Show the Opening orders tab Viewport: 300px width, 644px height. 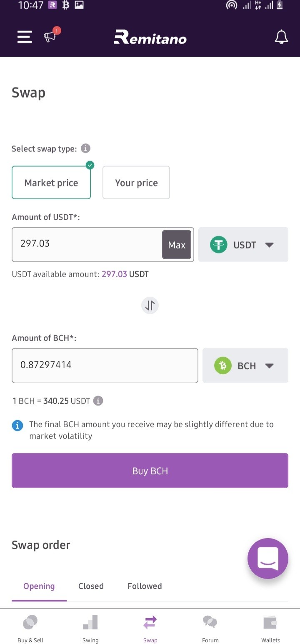39,586
